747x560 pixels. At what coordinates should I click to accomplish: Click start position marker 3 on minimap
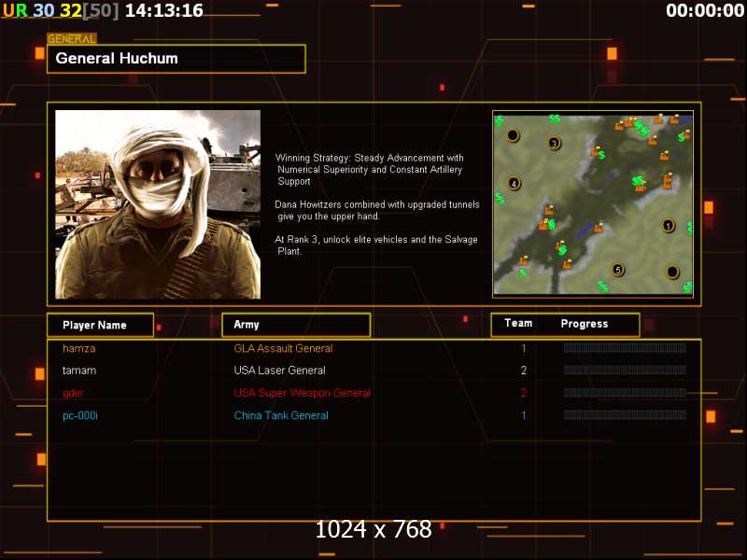[x=554, y=143]
